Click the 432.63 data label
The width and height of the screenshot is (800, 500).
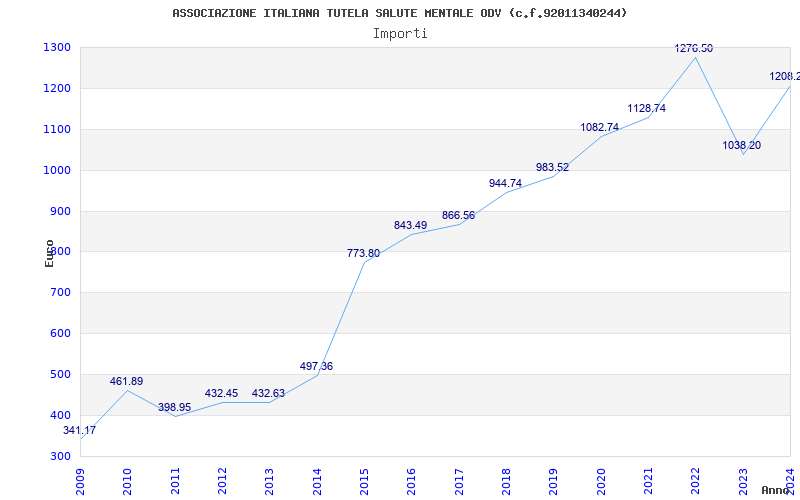(268, 393)
